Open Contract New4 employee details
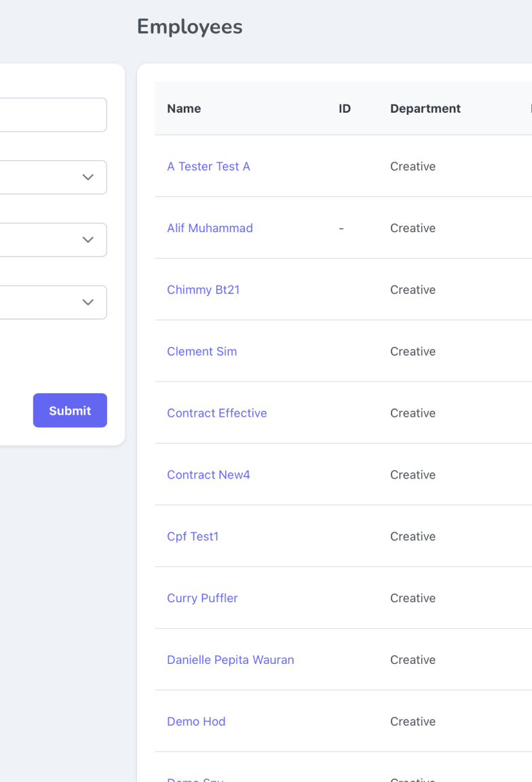532x782 pixels. (x=208, y=474)
